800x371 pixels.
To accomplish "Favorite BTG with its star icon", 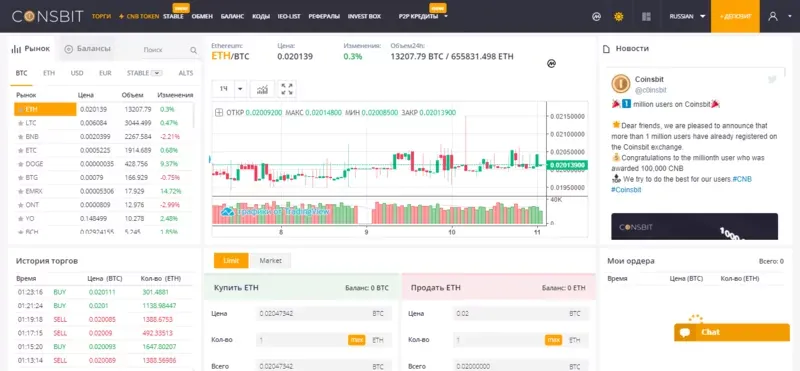I will pyautogui.click(x=20, y=178).
